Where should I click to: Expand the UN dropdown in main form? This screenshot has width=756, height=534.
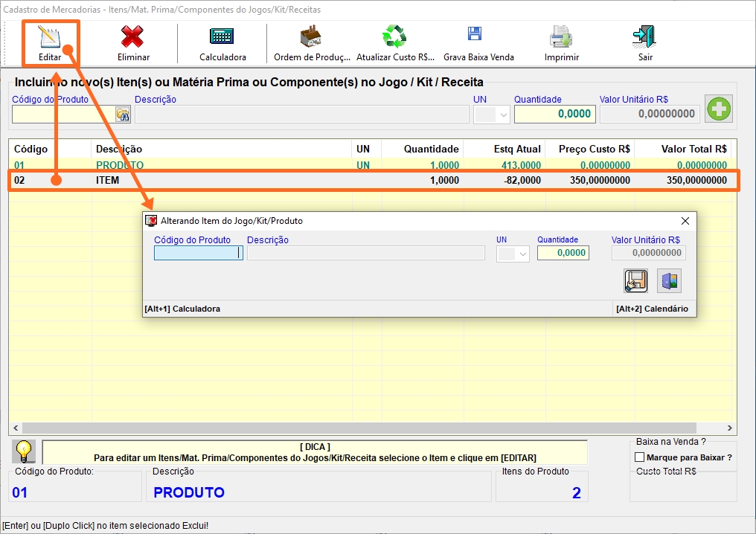pyautogui.click(x=503, y=115)
